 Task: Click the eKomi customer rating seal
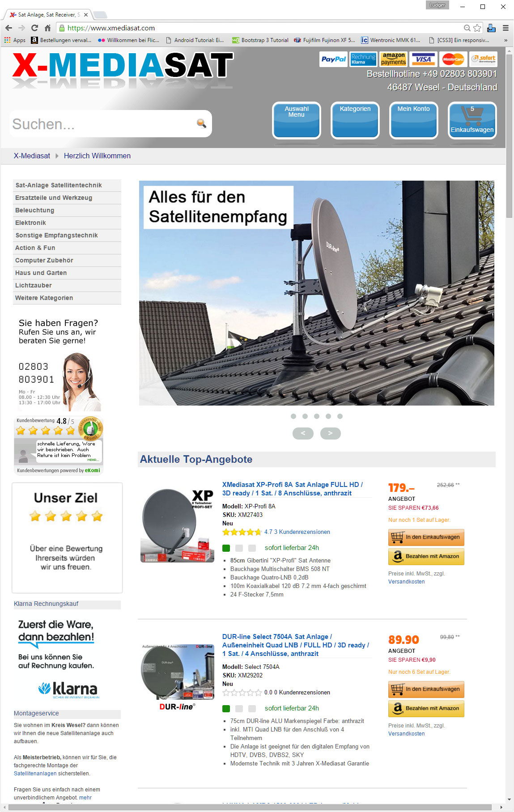91,428
